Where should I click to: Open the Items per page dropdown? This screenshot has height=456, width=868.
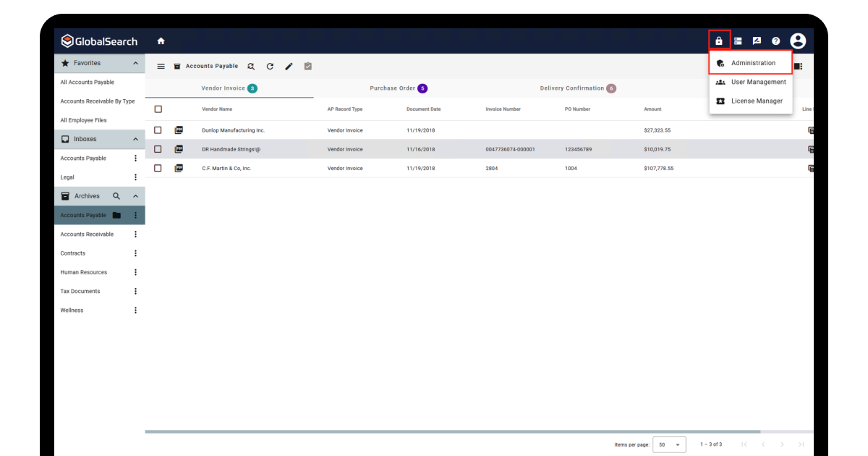tap(669, 444)
